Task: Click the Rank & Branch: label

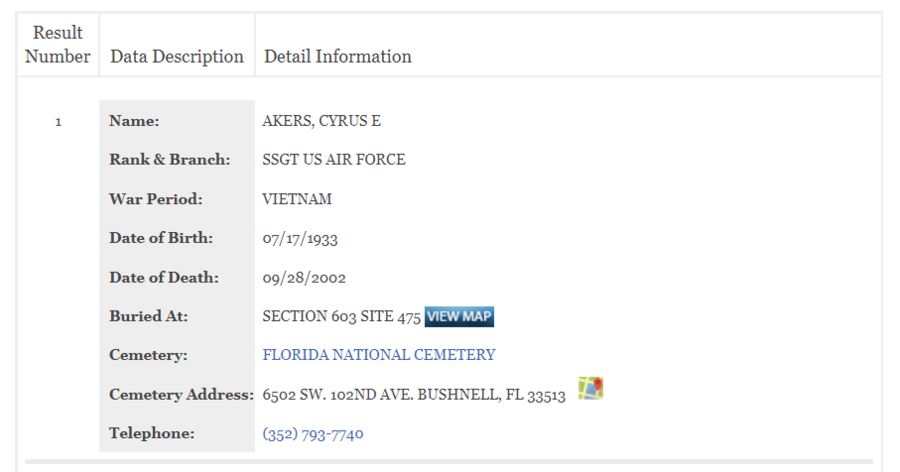Action: coord(170,159)
